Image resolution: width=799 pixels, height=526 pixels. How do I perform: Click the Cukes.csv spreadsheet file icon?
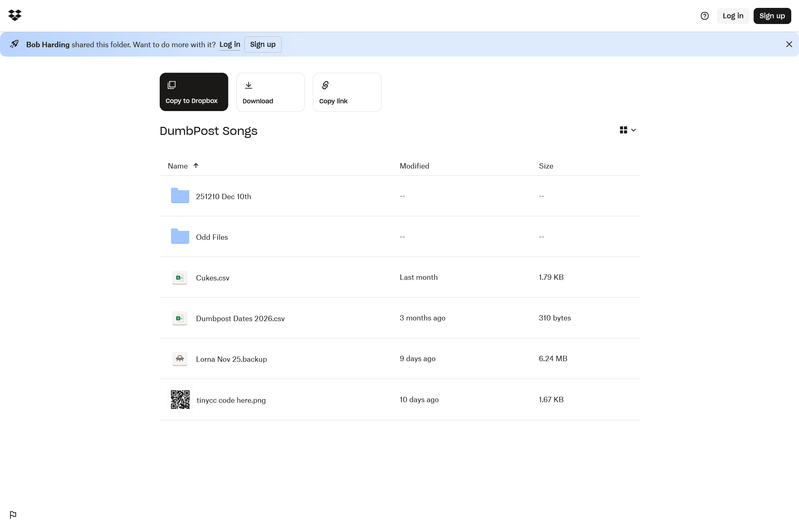click(180, 278)
